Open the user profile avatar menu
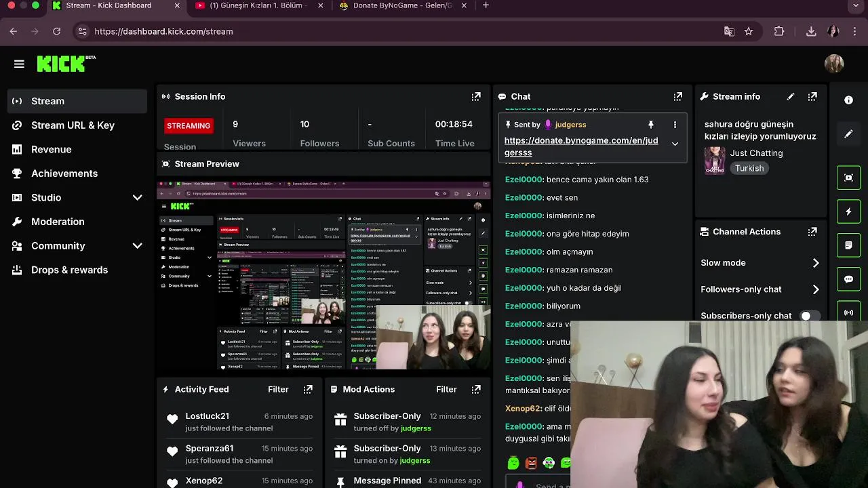The image size is (868, 488). pos(834,64)
